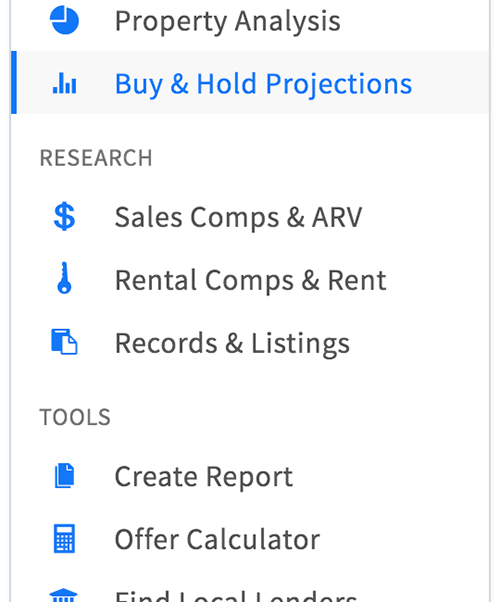This screenshot has height=602, width=500.
Task: View Records & Listings
Action: (232, 343)
